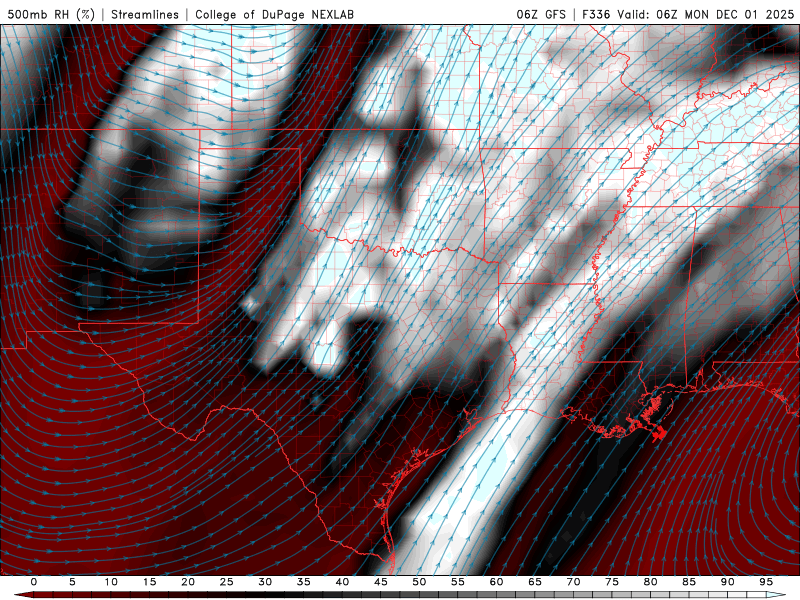Click the '50' value on the color scale
The height and width of the screenshot is (600, 800).
pos(419,582)
